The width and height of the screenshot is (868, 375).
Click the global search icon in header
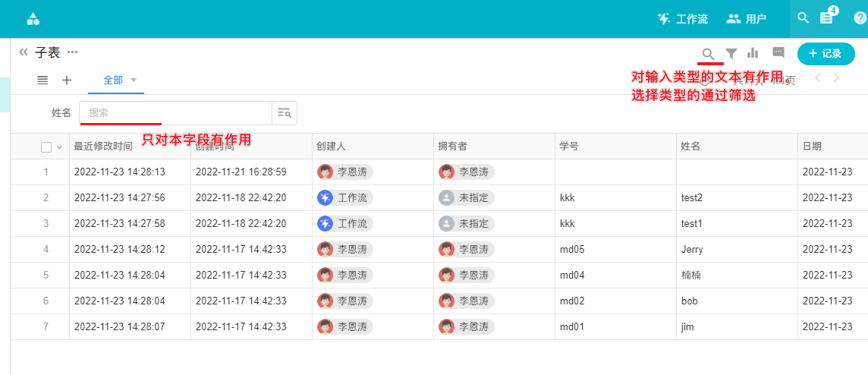803,18
